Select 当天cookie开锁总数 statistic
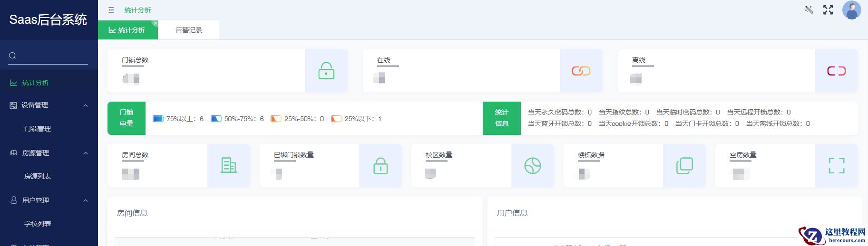Screen dimensions: 868x246 click(x=634, y=123)
